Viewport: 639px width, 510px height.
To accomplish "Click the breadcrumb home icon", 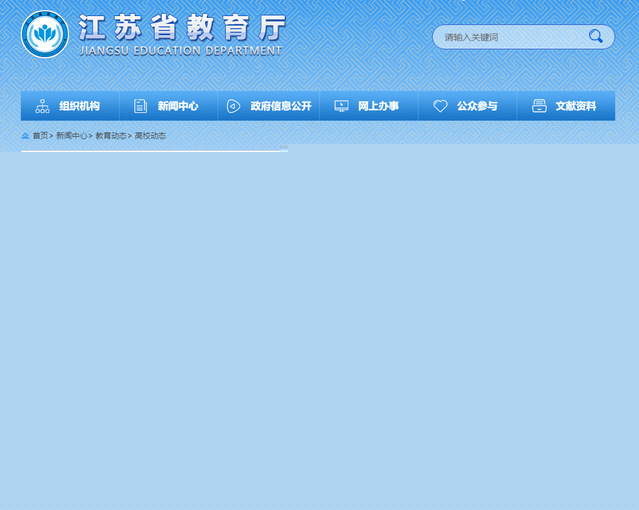I will pos(25,135).
